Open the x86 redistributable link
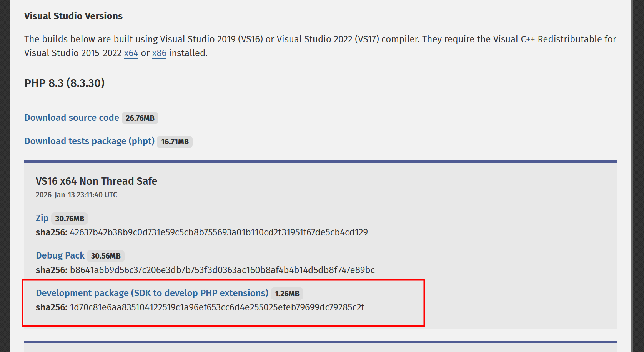The image size is (644, 352). pos(159,53)
